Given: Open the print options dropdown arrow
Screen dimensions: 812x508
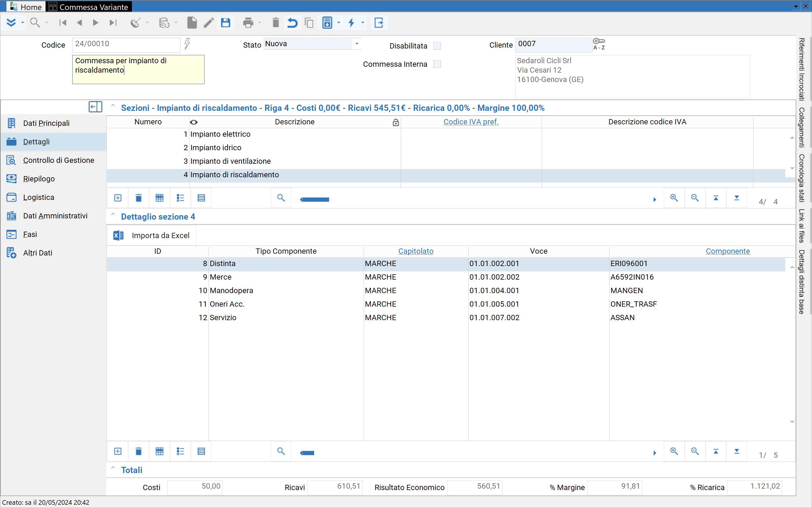Looking at the screenshot, I should [260, 23].
